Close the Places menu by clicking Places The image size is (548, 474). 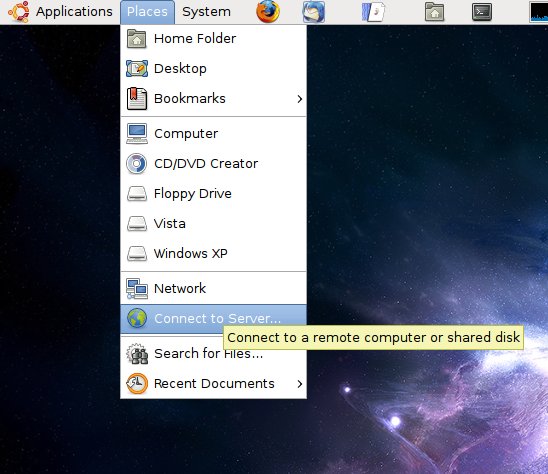147,12
